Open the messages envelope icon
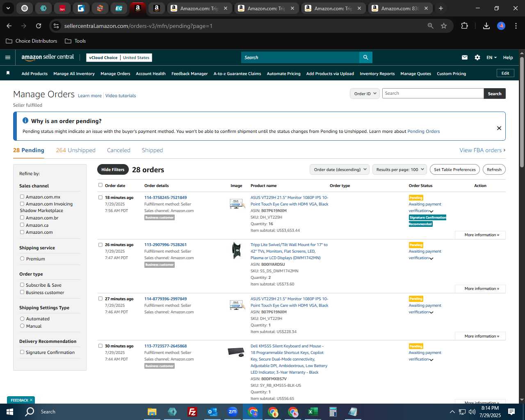Viewport: 525px width, 420px height. (465, 57)
